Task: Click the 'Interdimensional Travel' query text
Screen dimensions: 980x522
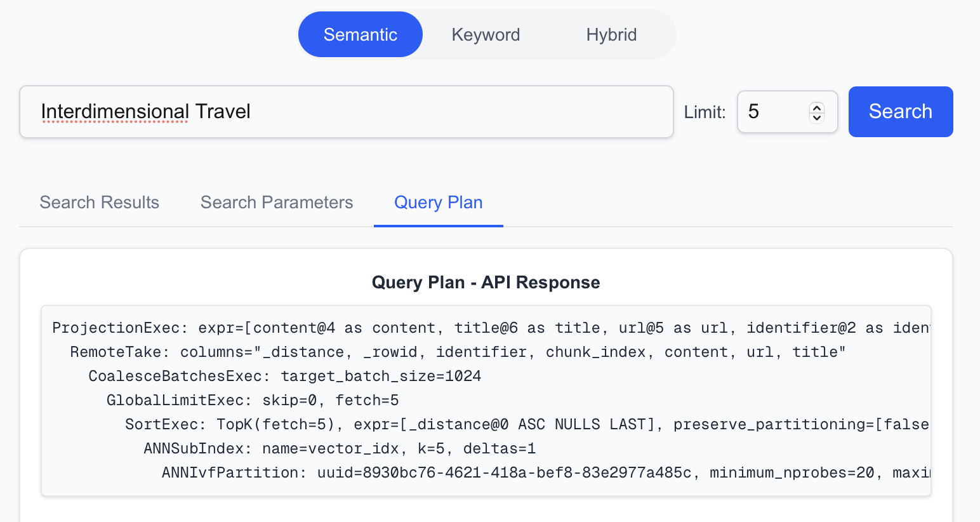Action: coord(145,111)
